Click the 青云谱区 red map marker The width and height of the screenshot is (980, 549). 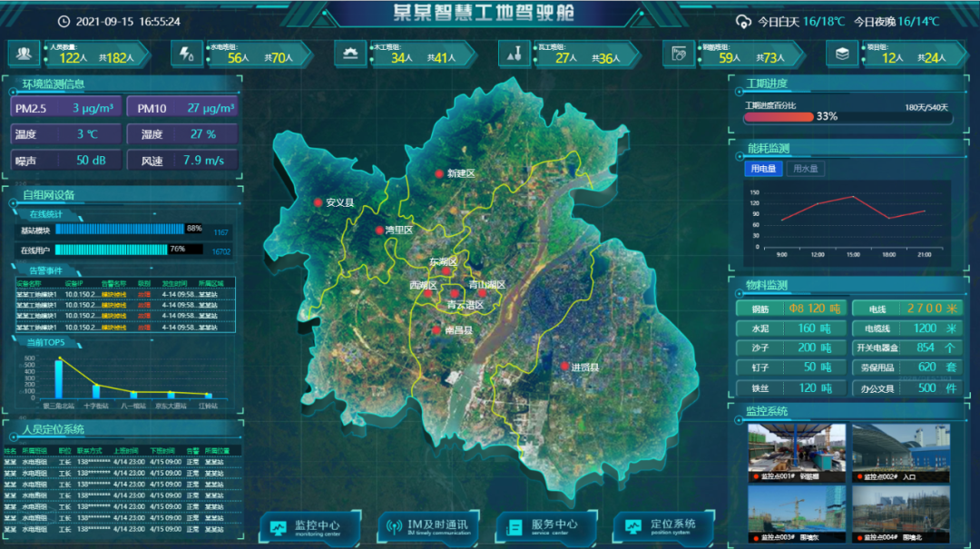coord(455,293)
